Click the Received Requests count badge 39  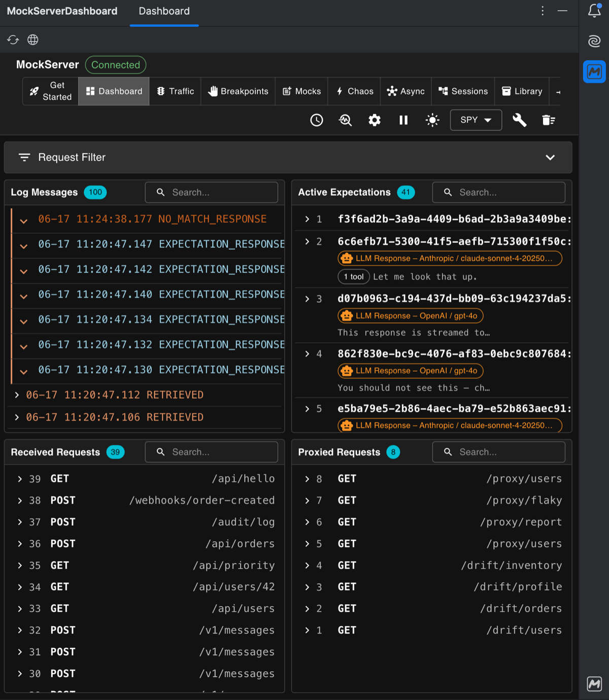click(116, 452)
